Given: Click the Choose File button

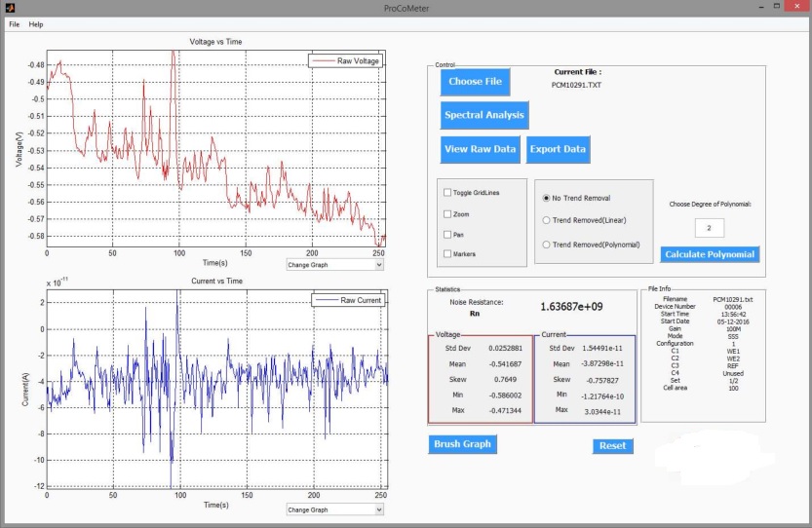Looking at the screenshot, I should pyautogui.click(x=475, y=82).
